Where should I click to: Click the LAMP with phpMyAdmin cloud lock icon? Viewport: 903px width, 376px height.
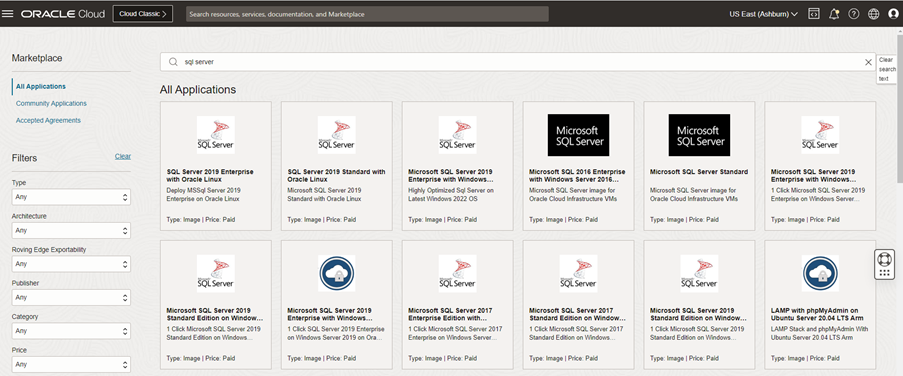click(x=820, y=274)
